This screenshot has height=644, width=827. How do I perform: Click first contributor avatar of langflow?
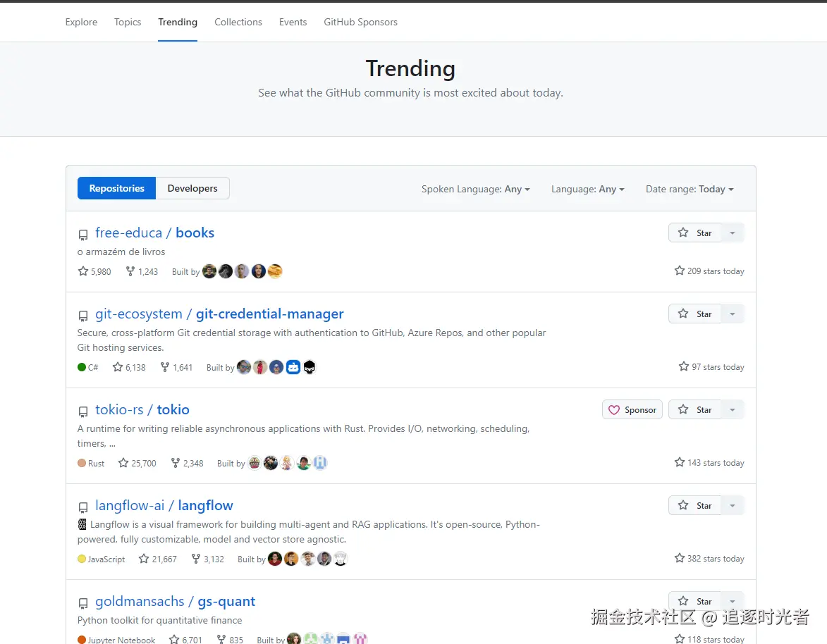pyautogui.click(x=275, y=559)
